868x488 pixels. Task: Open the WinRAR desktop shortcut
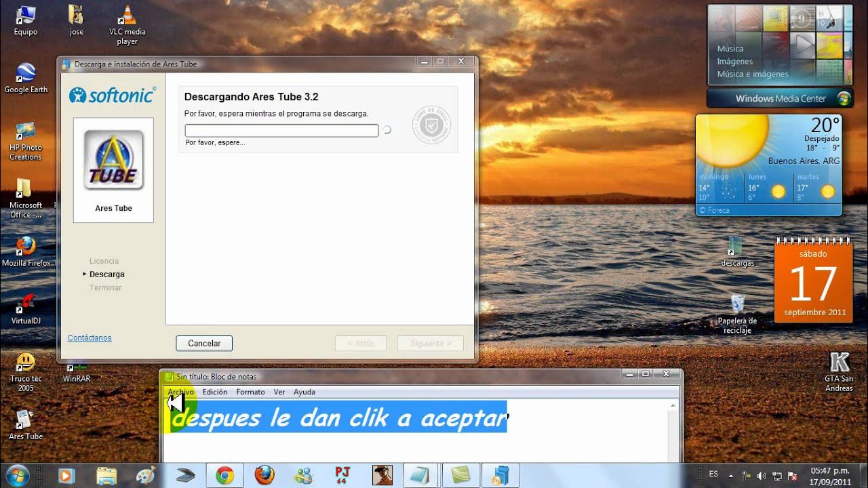pyautogui.click(x=77, y=373)
